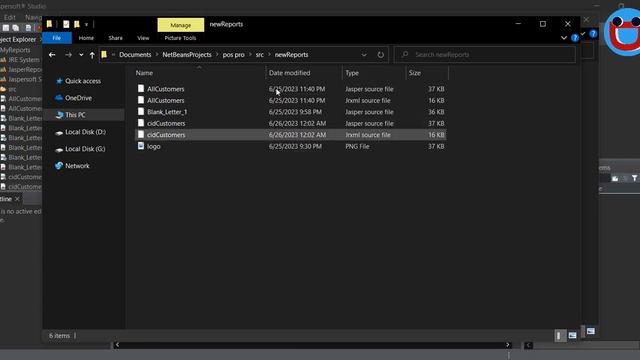Click the Search newReports field
The width and height of the screenshot is (640, 360).
tap(485, 54)
